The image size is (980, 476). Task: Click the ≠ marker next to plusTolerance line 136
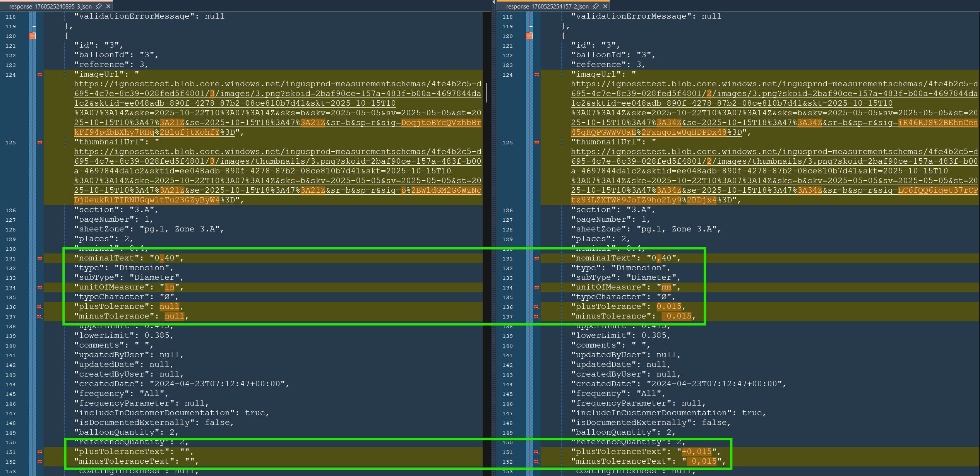[39, 306]
